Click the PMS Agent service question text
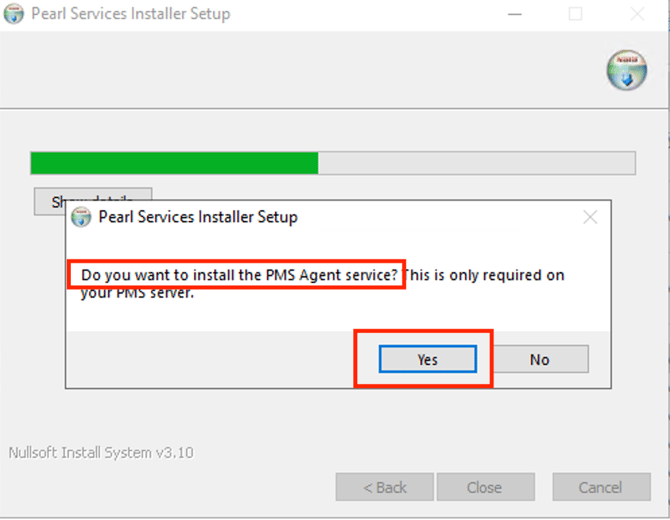This screenshot has height=520, width=670. [239, 275]
